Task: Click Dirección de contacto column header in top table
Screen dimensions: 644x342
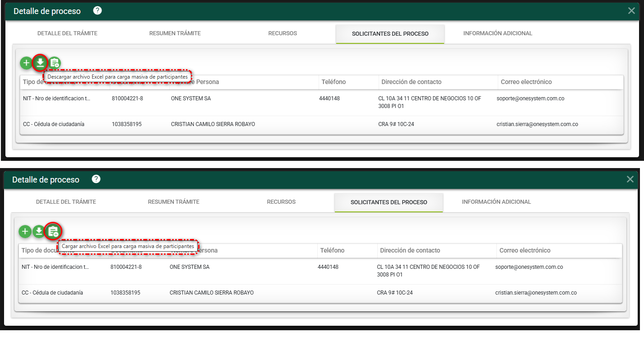Action: tap(411, 82)
